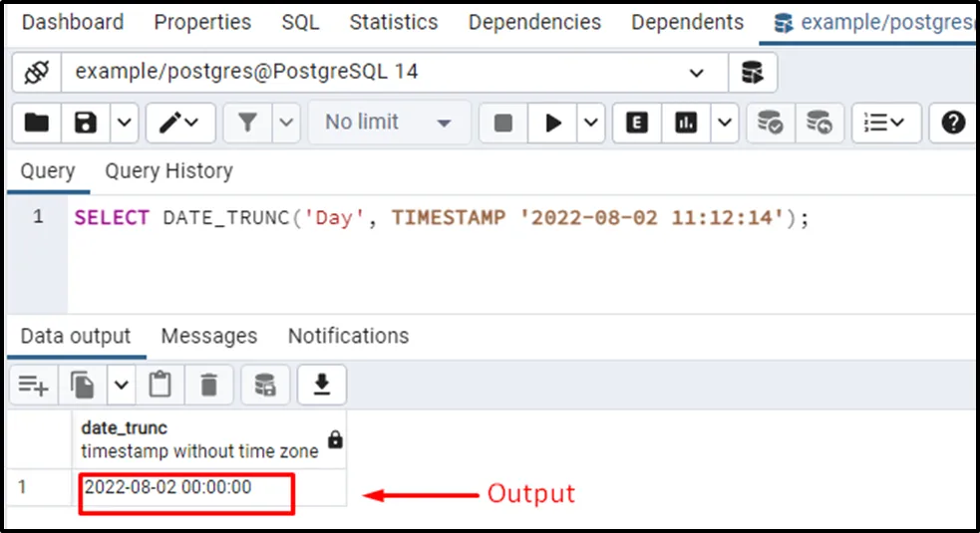Screen dimensions: 980x533
Task: Click the Add row icon
Action: [34, 385]
